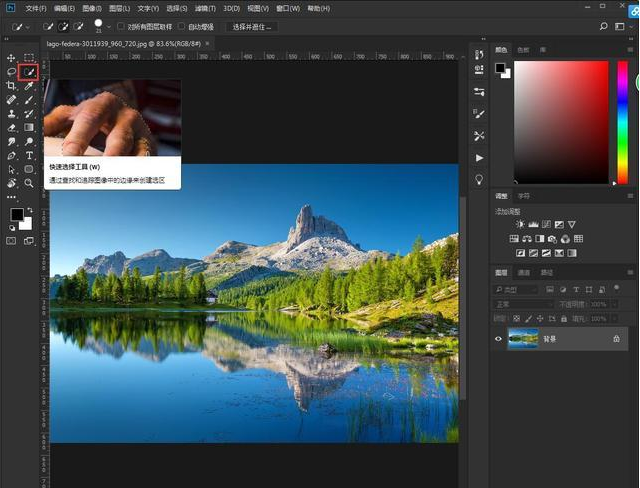The width and height of the screenshot is (640, 488).
Task: Hide the 背景 layer with eye icon
Action: click(499, 339)
